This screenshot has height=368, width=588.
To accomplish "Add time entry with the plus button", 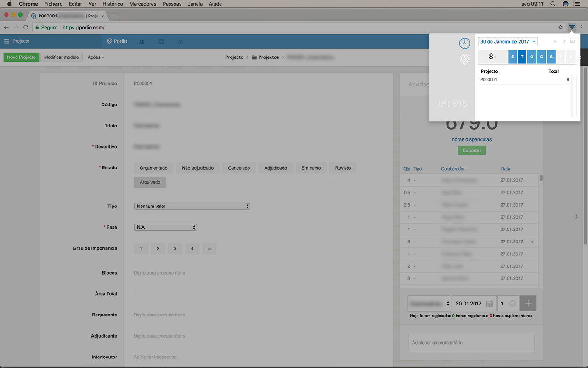I will pos(528,304).
